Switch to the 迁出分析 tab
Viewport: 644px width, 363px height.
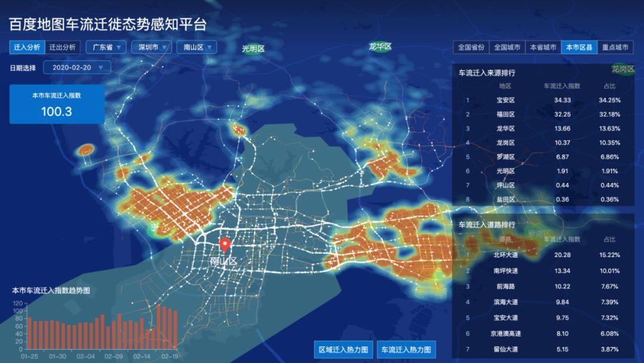pos(63,46)
